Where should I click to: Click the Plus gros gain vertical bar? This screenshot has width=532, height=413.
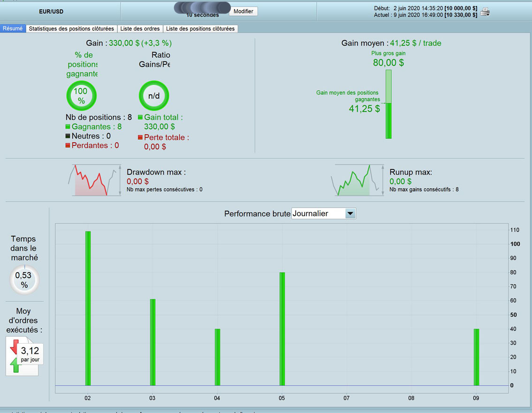(x=388, y=104)
